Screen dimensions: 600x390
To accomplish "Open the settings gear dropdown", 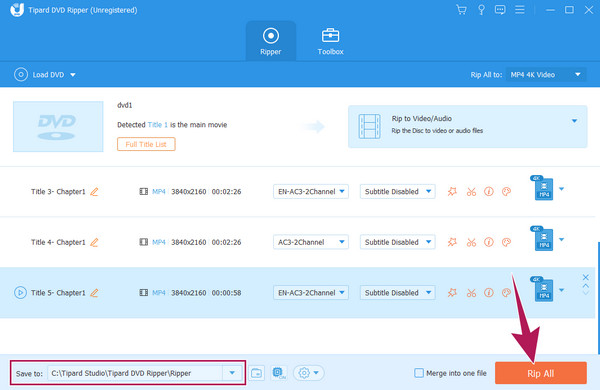I will point(308,373).
